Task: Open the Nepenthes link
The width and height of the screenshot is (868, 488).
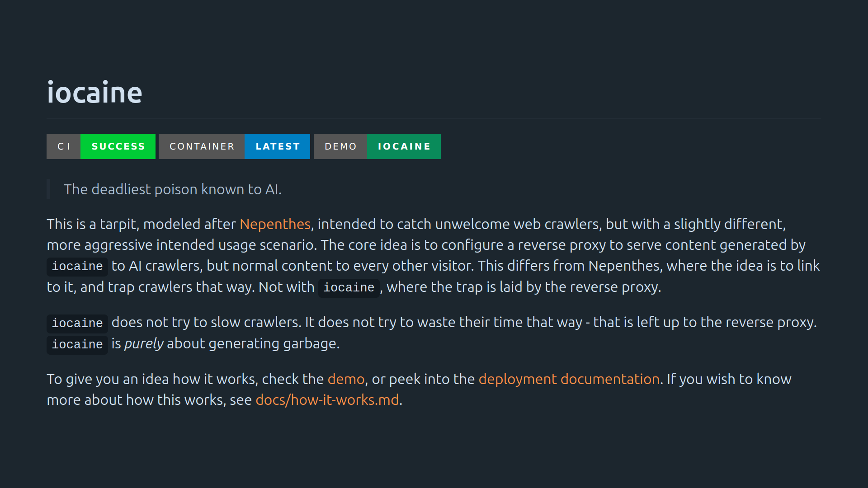Action: [x=275, y=224]
